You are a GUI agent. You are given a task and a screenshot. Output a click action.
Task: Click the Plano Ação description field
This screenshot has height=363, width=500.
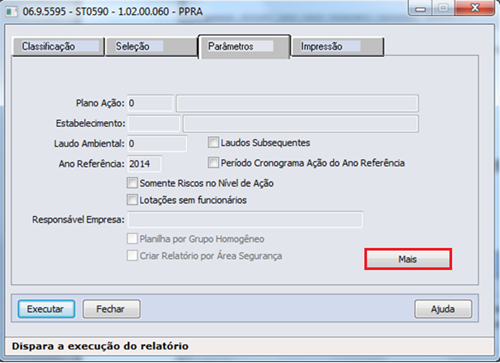click(x=297, y=103)
